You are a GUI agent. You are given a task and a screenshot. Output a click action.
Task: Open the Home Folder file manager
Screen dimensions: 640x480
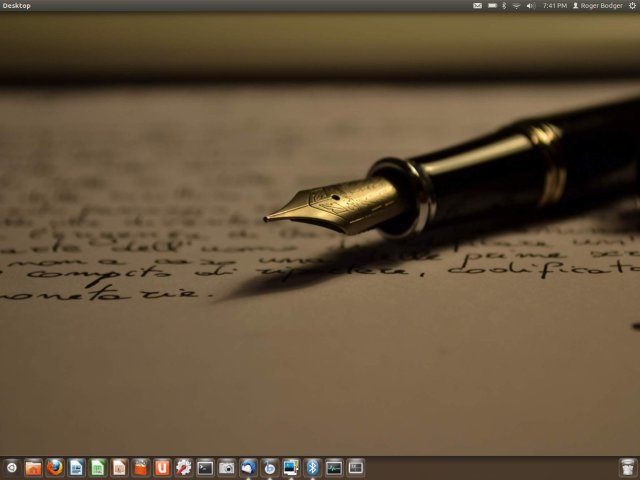click(33, 468)
